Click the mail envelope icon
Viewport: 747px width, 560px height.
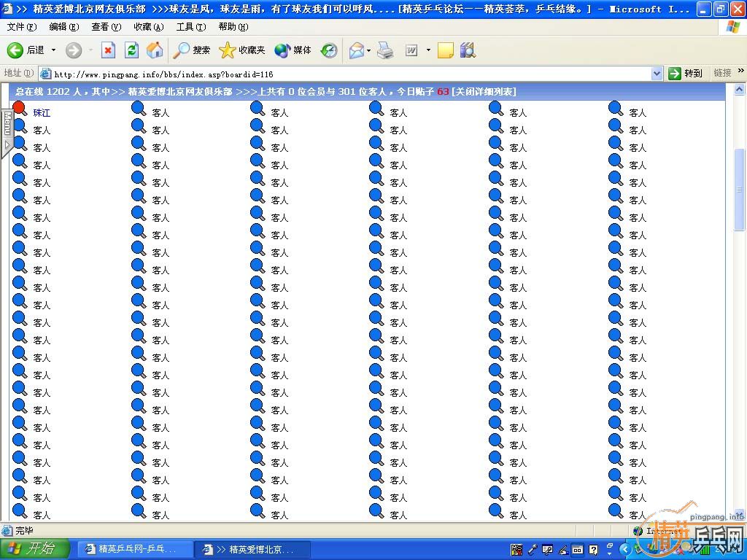356,50
